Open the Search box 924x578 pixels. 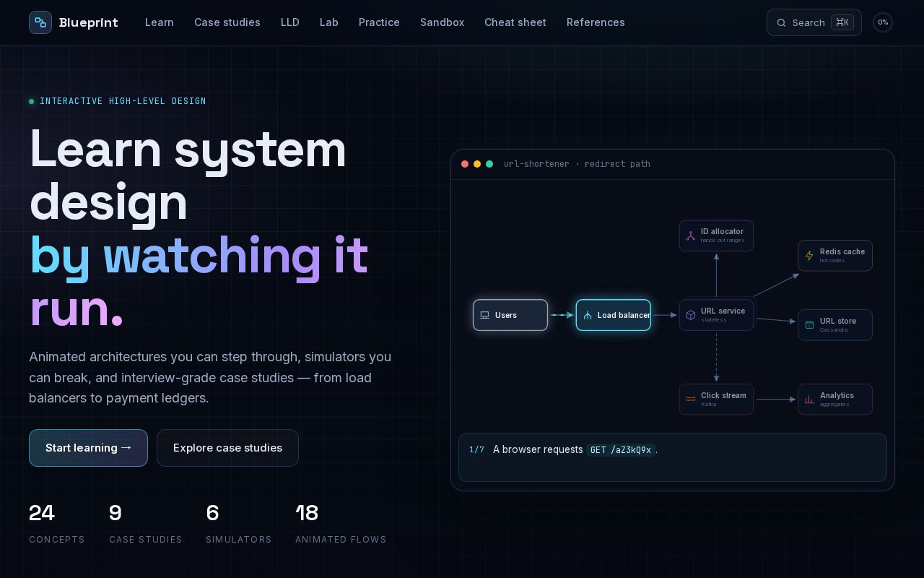click(814, 22)
